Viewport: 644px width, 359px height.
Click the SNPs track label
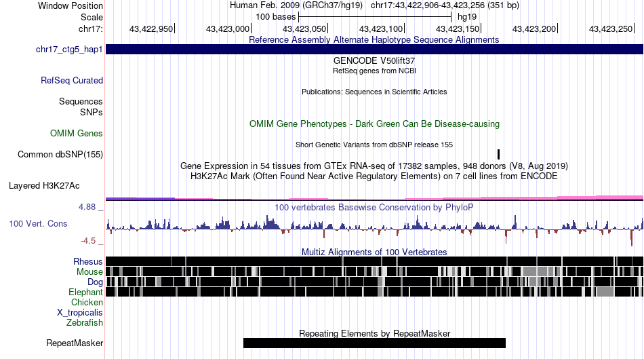(92, 112)
